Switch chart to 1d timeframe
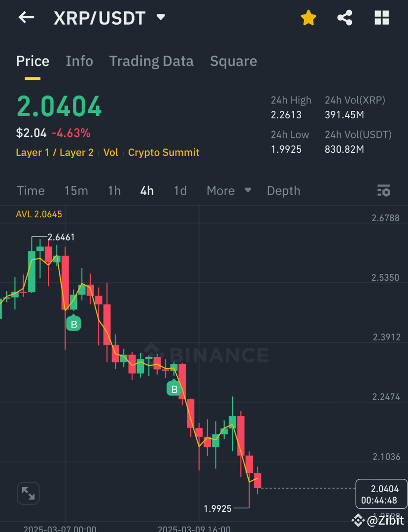 pyautogui.click(x=180, y=191)
